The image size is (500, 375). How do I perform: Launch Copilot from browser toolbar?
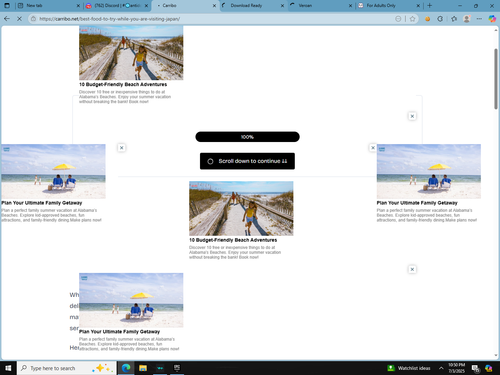pyautogui.click(x=492, y=19)
